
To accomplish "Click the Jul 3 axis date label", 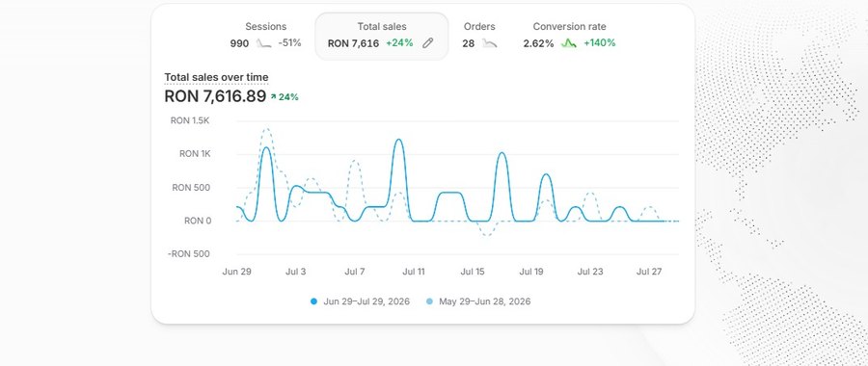I will click(x=296, y=272).
